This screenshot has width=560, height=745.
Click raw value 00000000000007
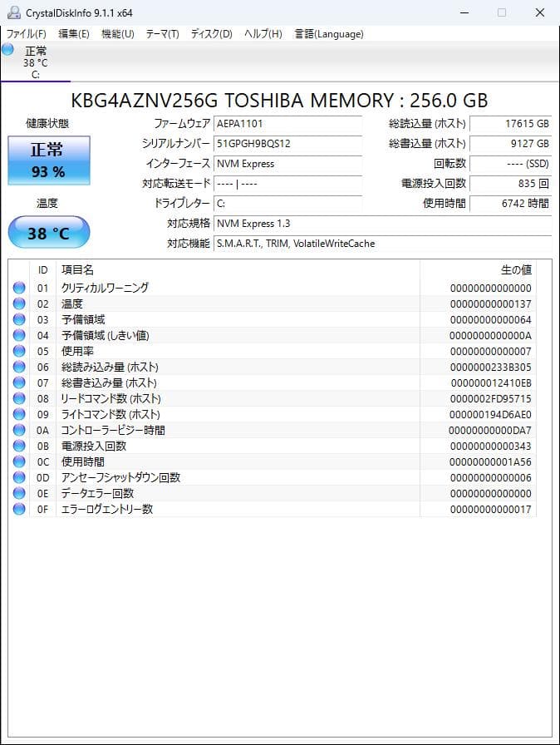[491, 351]
